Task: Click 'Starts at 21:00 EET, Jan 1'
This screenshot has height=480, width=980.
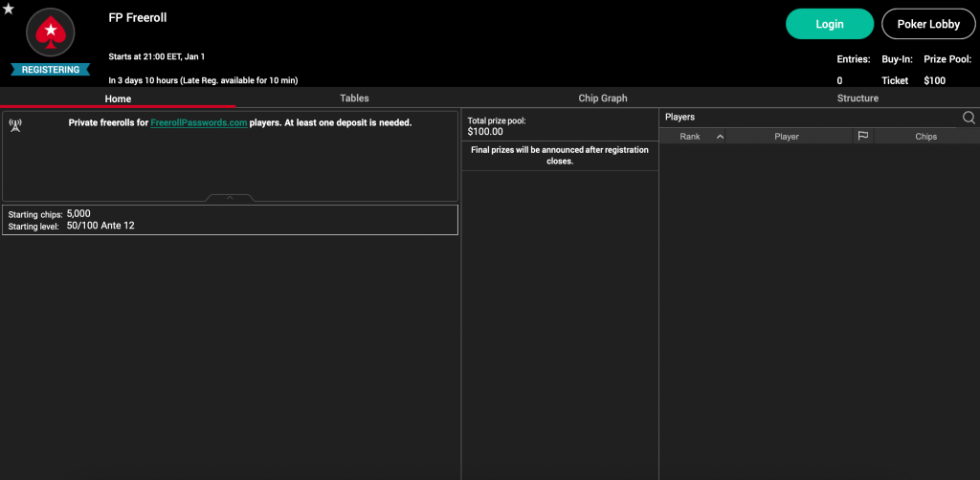Action: coord(157,56)
